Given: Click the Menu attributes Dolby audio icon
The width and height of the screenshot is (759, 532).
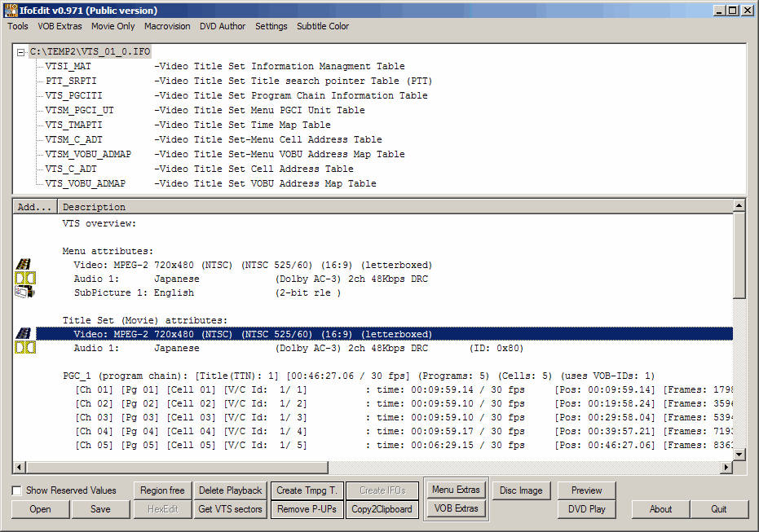Looking at the screenshot, I should pyautogui.click(x=24, y=279).
